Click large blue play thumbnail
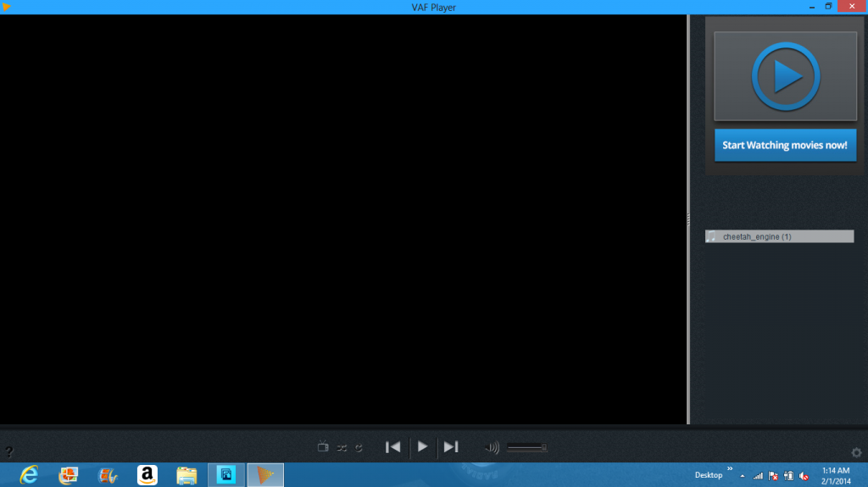868x487 pixels. point(785,76)
